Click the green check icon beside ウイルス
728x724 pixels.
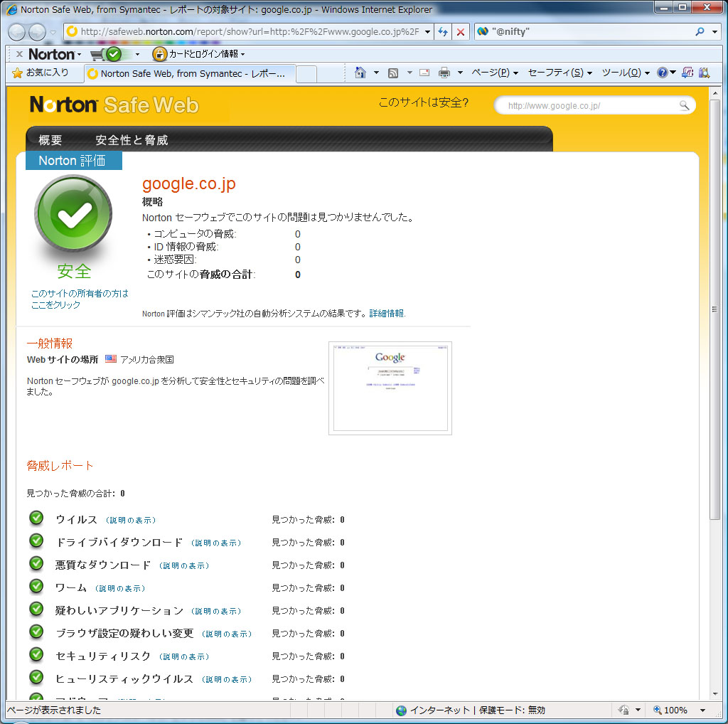(36, 518)
